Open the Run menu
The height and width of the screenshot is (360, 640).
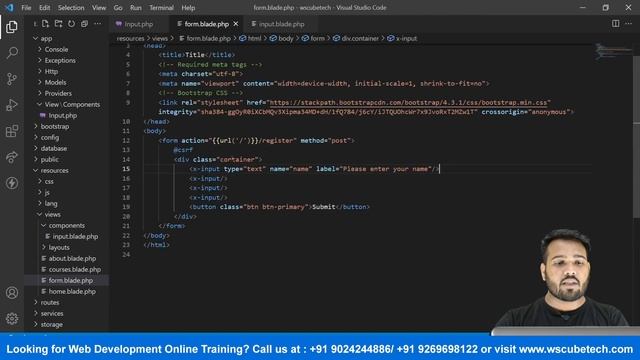tap(136, 8)
